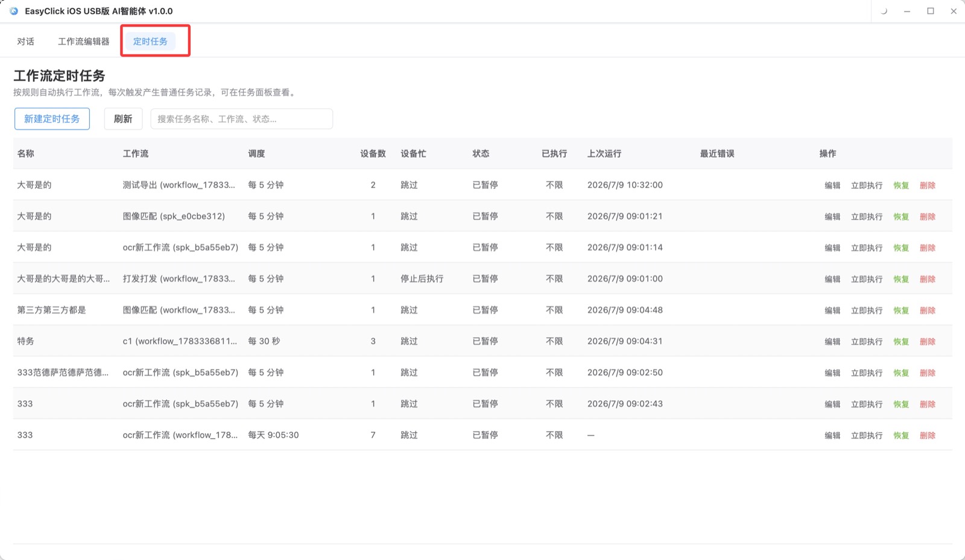Delete the 特务 scheduled task
Image resolution: width=965 pixels, height=560 pixels.
click(928, 342)
